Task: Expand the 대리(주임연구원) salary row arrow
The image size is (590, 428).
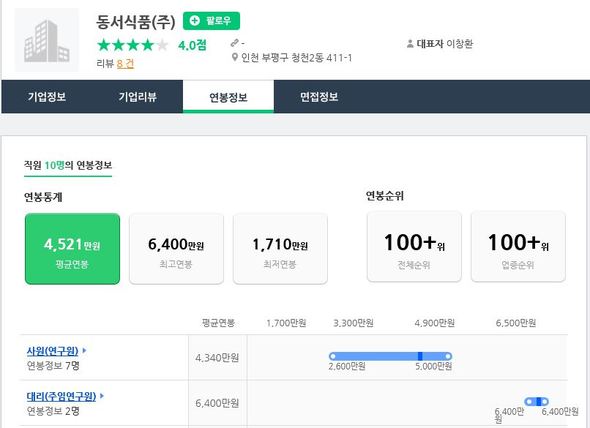Action: [102, 396]
